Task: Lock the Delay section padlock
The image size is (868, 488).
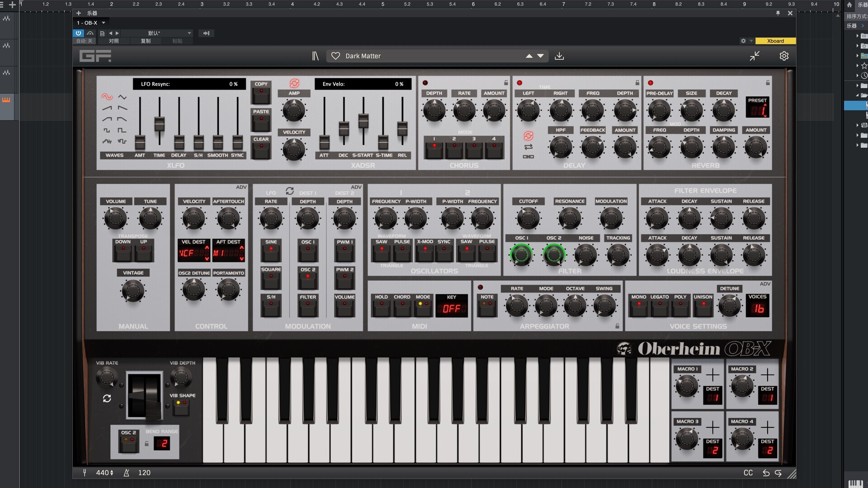Action: click(x=637, y=83)
